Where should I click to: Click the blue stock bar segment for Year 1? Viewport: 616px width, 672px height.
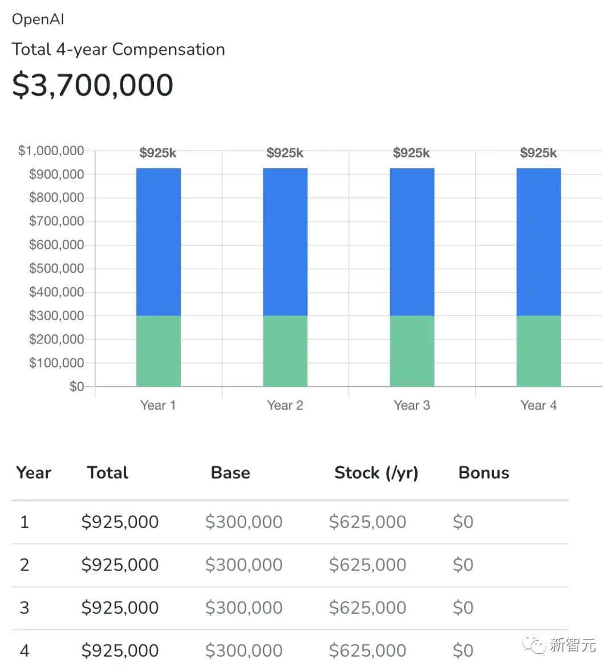(x=159, y=241)
